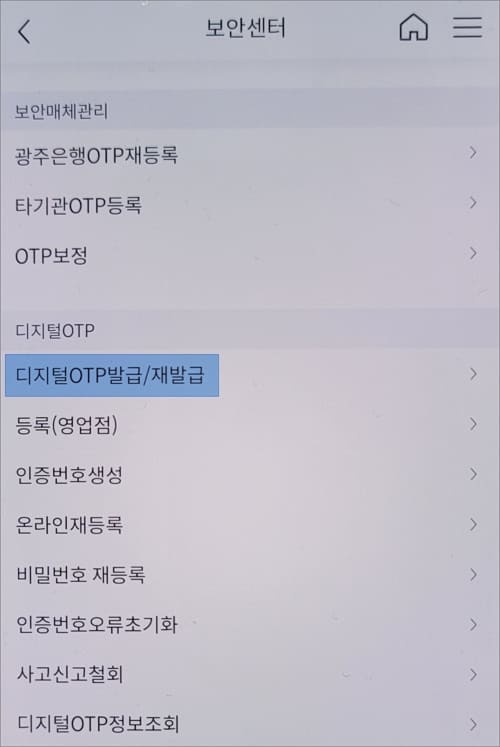Screen dimensions: 500x747
Task: Open 온라인재등록 item
Action: [250, 525]
